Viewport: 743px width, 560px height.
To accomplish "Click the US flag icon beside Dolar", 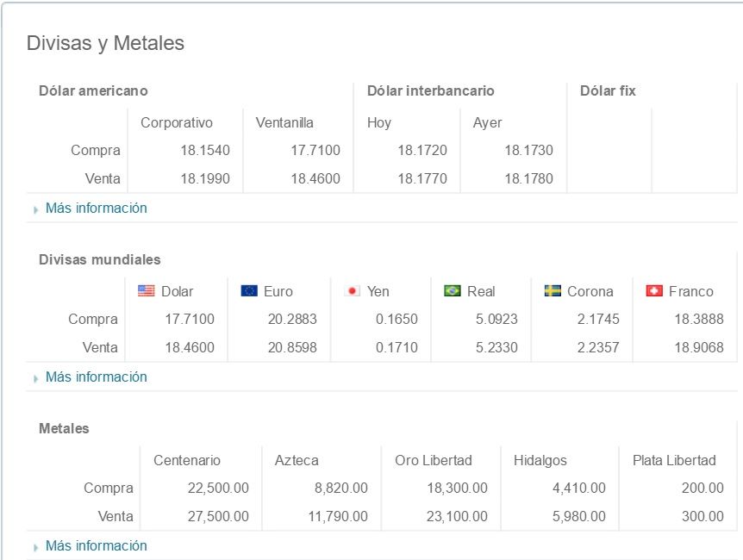I will click(x=147, y=291).
